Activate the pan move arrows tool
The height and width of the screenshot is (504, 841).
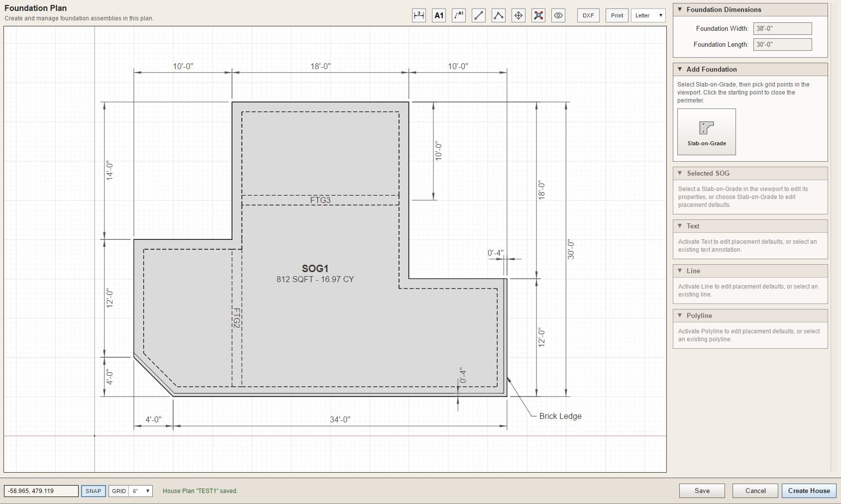tap(519, 15)
